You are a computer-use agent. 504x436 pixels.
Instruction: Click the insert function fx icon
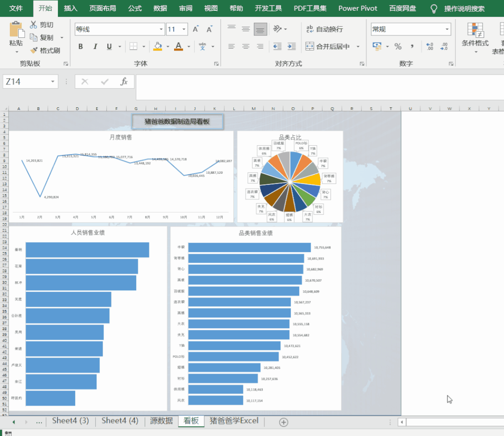click(124, 82)
